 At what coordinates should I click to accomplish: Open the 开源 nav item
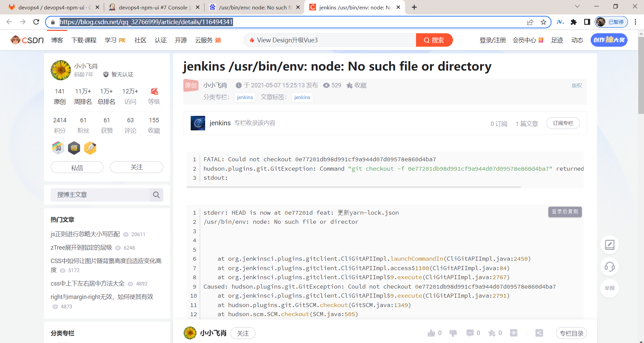pos(181,40)
